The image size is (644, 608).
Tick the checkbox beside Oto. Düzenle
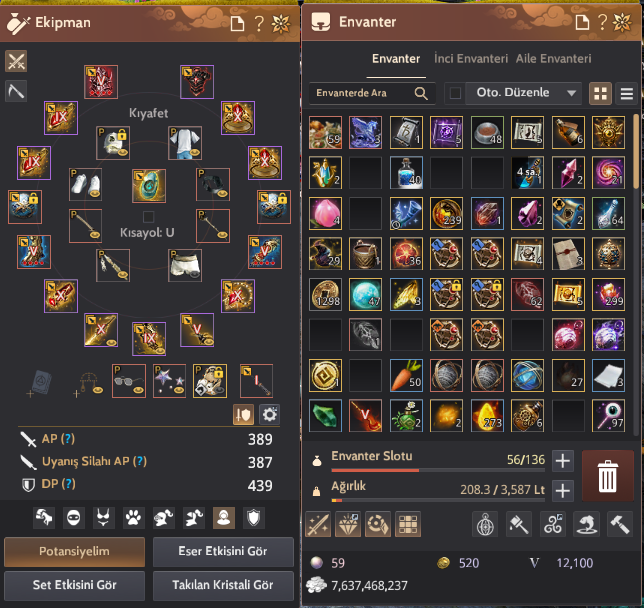(x=455, y=93)
